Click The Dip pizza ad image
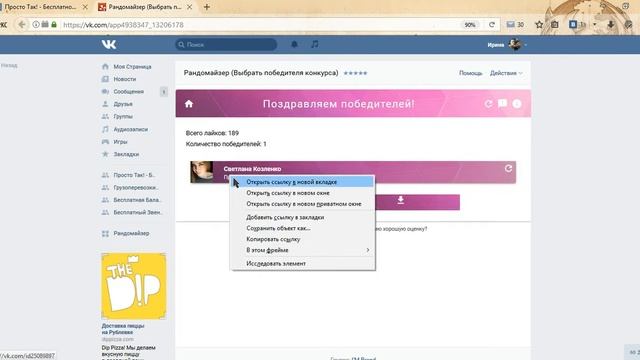This screenshot has height=360, width=640. point(134,286)
